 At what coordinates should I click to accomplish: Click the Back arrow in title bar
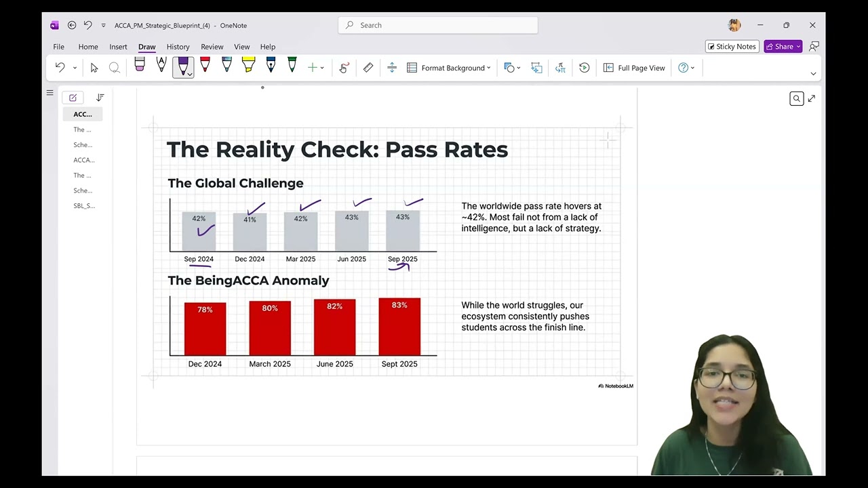tap(72, 25)
